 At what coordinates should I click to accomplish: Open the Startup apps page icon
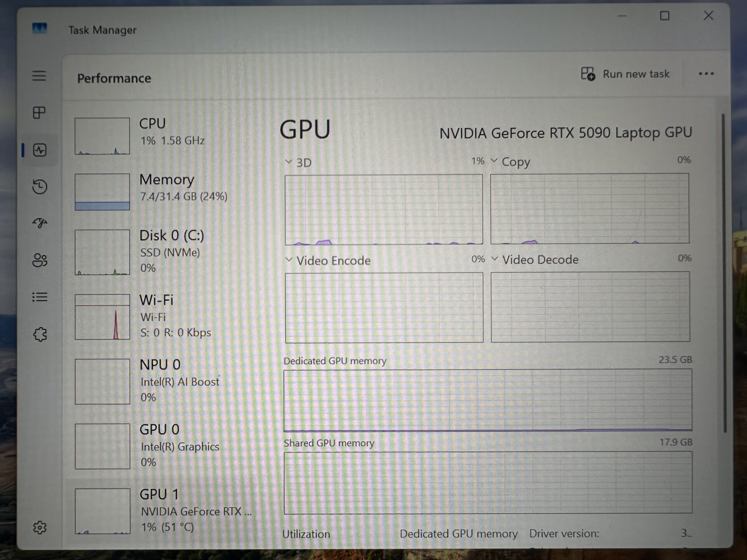point(40,223)
